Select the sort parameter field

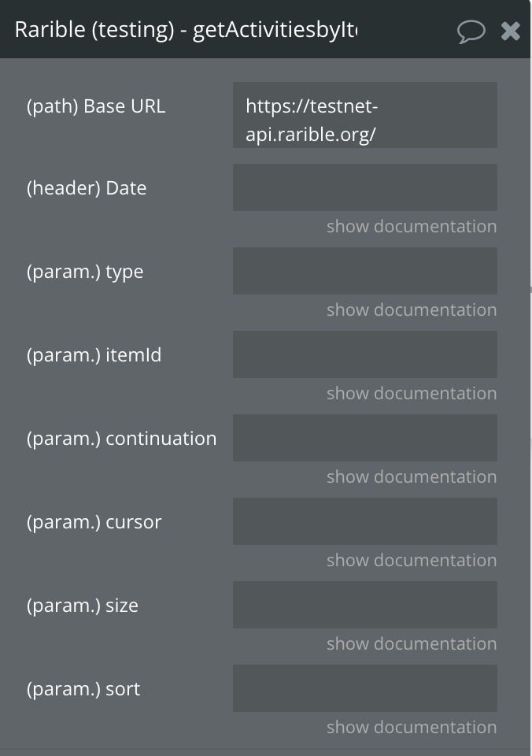point(365,688)
